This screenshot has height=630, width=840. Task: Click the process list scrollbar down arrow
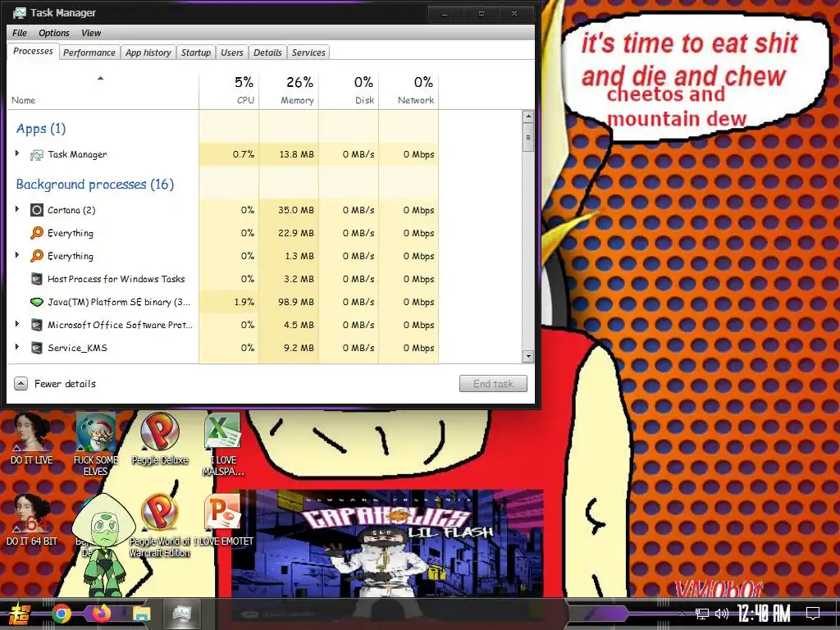click(528, 356)
